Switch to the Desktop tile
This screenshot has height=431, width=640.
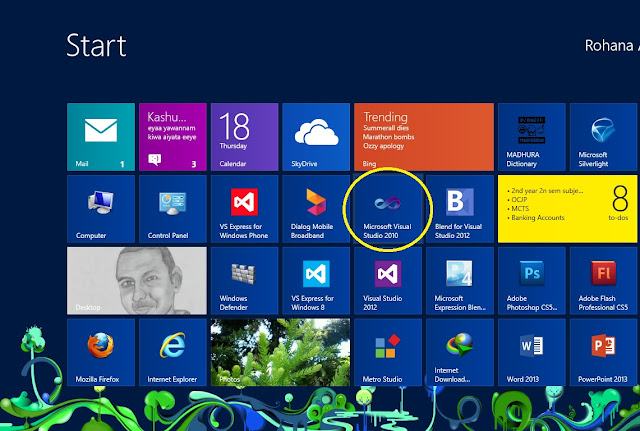(x=137, y=281)
